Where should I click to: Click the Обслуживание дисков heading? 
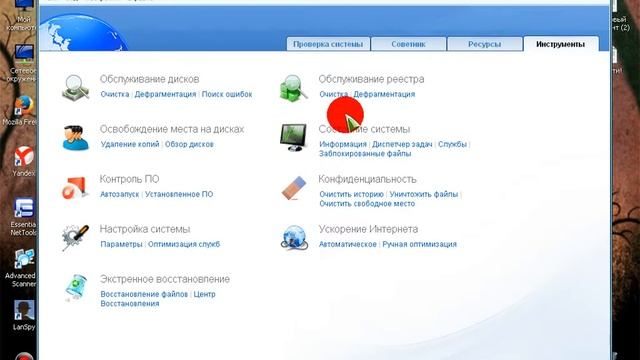coord(149,79)
